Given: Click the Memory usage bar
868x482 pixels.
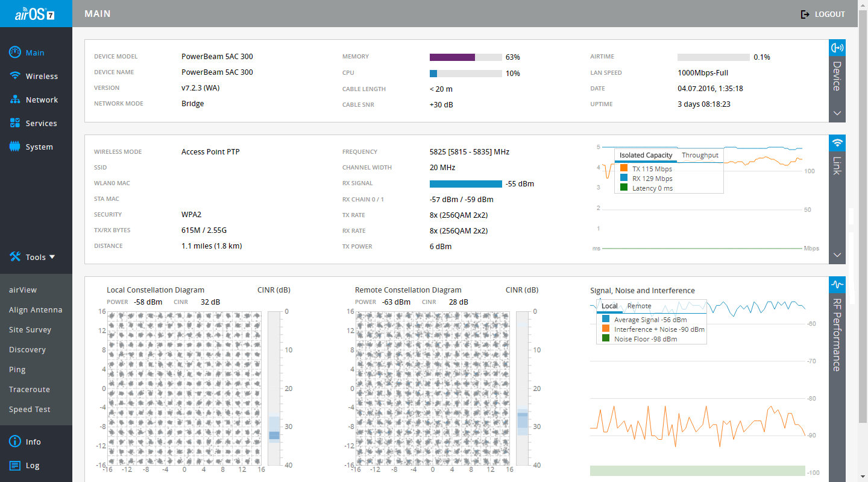Looking at the screenshot, I should [x=466, y=57].
